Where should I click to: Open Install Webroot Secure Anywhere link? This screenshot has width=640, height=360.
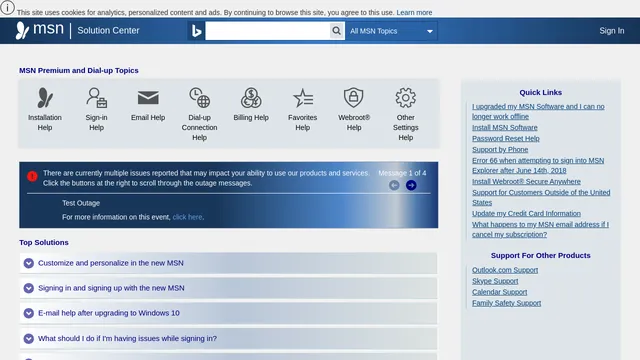click(x=526, y=182)
